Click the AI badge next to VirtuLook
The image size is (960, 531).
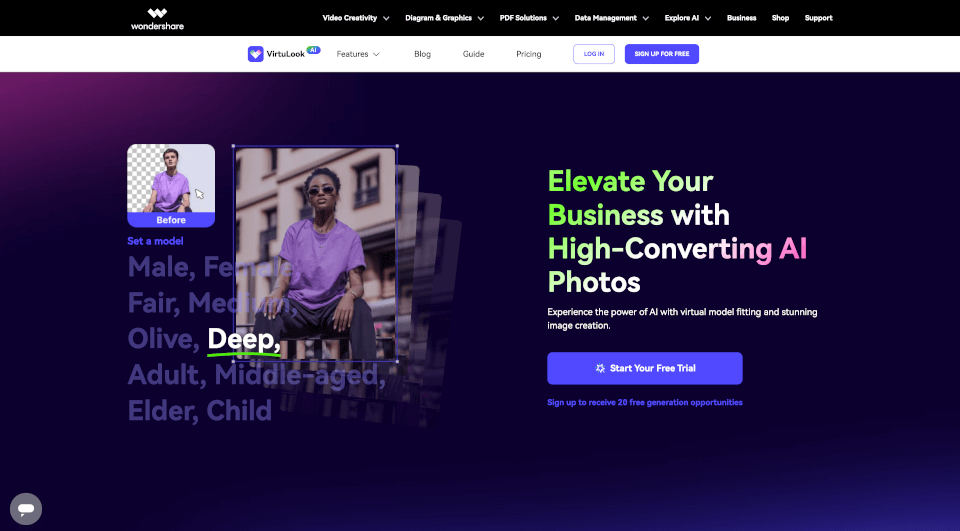click(x=313, y=50)
